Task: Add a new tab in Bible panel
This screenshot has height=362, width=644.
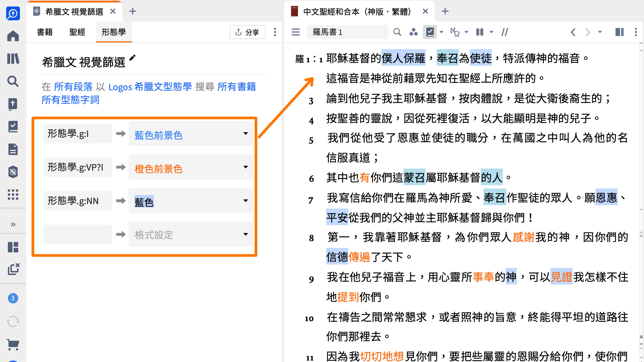Action: click(x=445, y=11)
